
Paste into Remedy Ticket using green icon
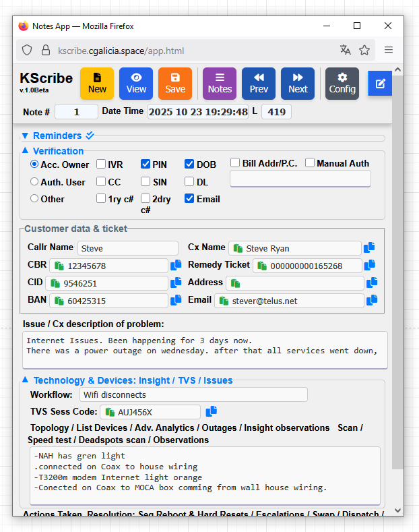[261, 266]
